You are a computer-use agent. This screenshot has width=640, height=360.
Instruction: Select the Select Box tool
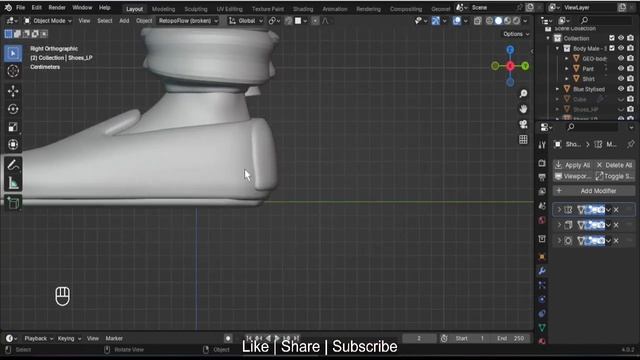(x=13, y=53)
